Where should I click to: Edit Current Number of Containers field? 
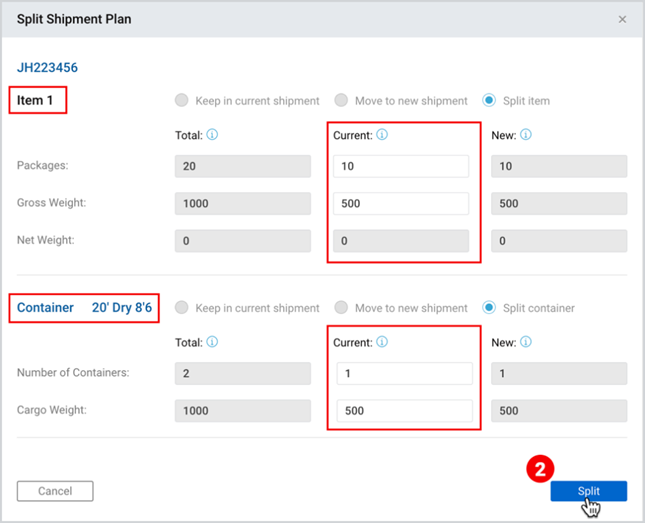click(405, 373)
